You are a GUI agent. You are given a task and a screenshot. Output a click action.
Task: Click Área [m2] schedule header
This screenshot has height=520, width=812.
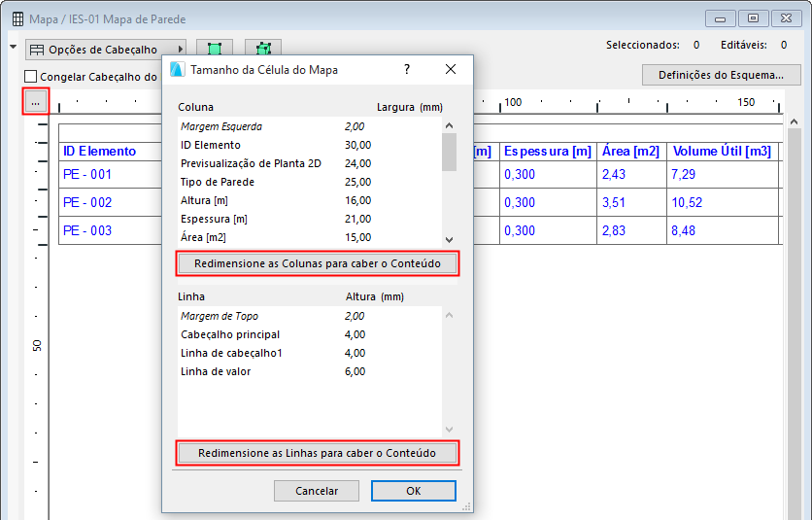(x=630, y=152)
